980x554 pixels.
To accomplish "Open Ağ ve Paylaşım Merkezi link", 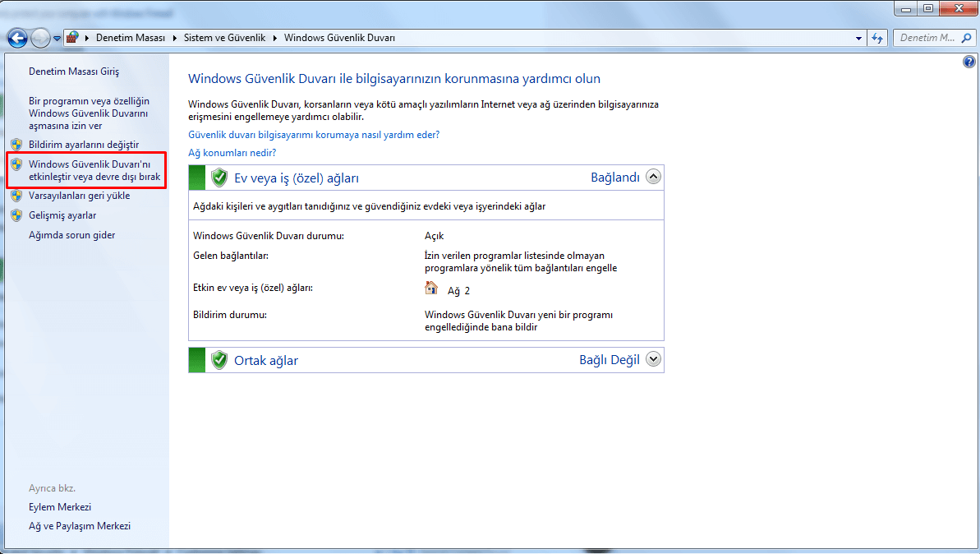I will pyautogui.click(x=80, y=526).
